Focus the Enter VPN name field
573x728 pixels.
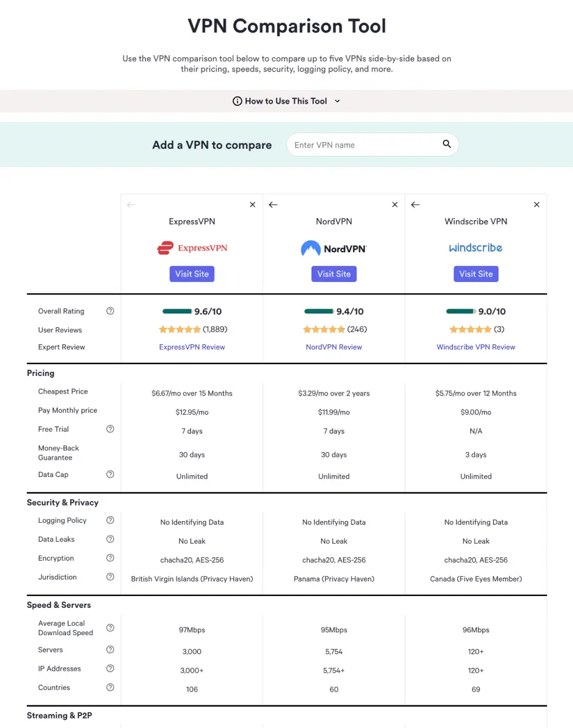click(363, 145)
